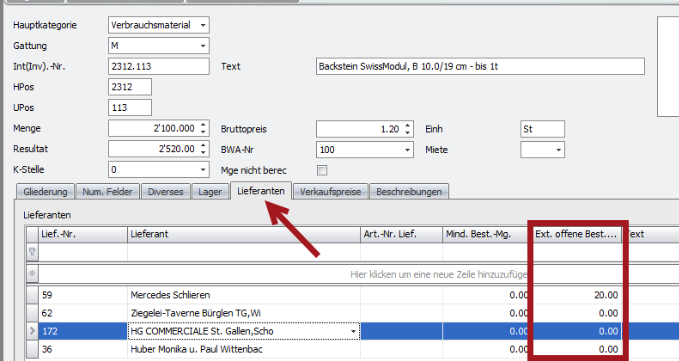Sort by Art.-Nr. Lief. column header
The image size is (679, 361).
[x=401, y=234]
